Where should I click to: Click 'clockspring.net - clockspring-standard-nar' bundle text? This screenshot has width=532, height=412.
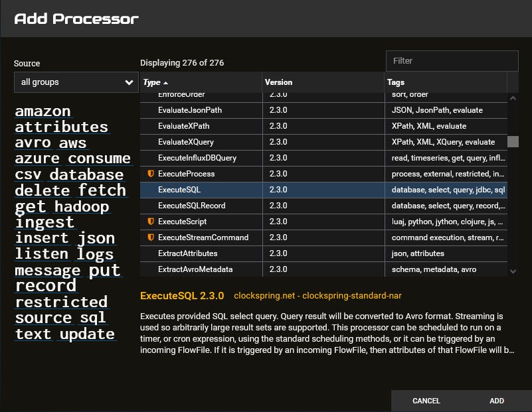tap(317, 296)
